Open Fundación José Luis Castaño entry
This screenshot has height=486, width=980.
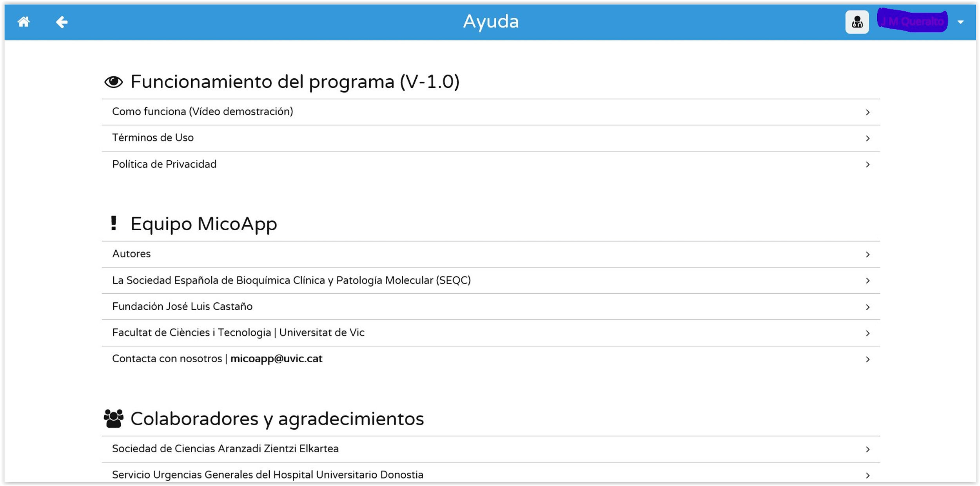[x=182, y=306]
